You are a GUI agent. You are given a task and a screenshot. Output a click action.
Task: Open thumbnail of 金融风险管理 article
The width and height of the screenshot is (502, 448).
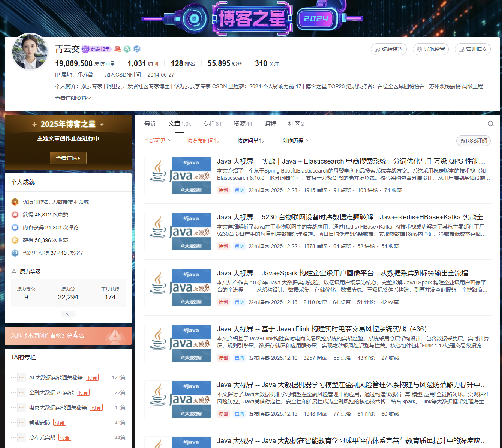(178, 399)
